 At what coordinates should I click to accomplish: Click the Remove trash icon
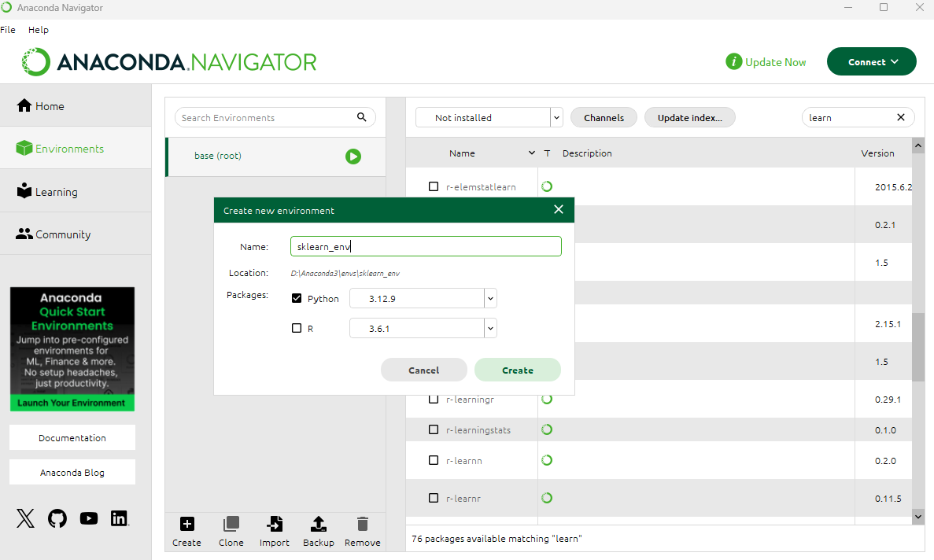362,524
